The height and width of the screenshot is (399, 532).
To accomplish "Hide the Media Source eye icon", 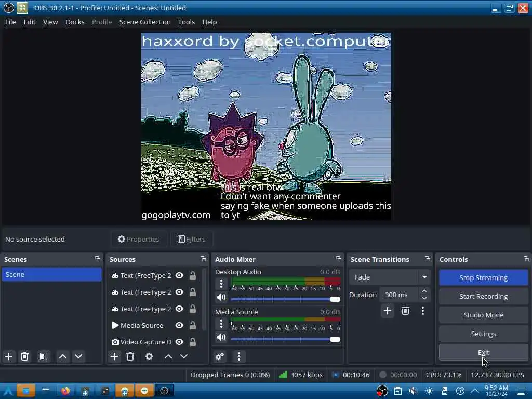I will coord(179,325).
